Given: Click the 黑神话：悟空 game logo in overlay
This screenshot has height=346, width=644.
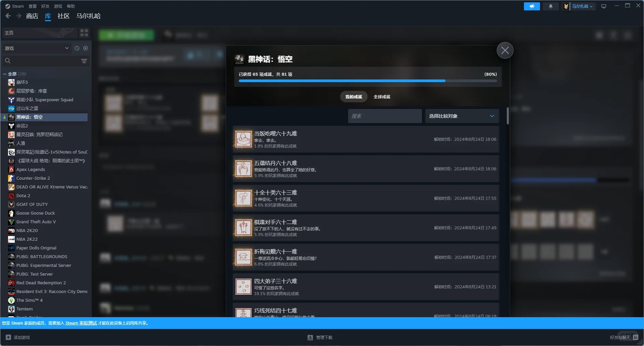Looking at the screenshot, I should [239, 59].
